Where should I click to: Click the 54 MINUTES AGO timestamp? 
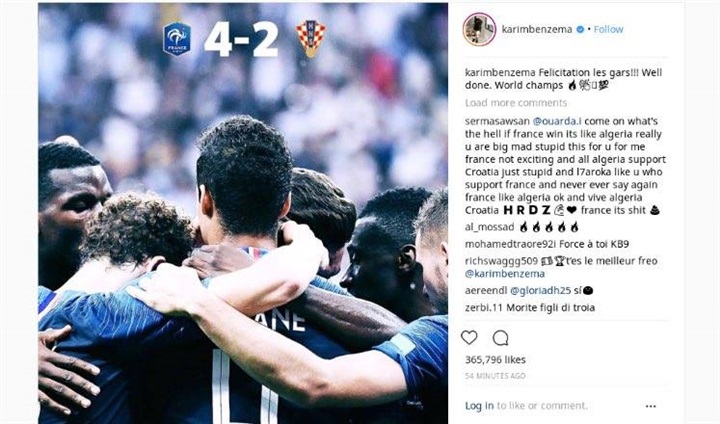[495, 376]
